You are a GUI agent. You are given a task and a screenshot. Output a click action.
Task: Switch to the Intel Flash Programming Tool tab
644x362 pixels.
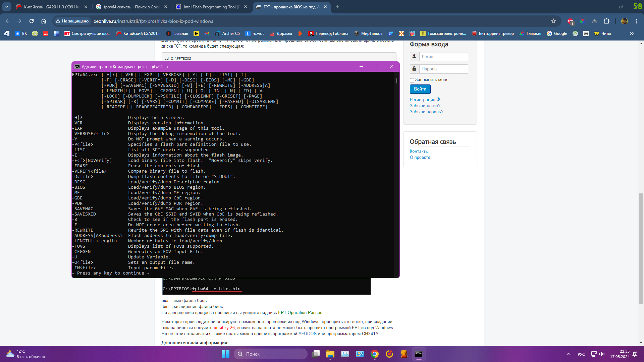211,7
